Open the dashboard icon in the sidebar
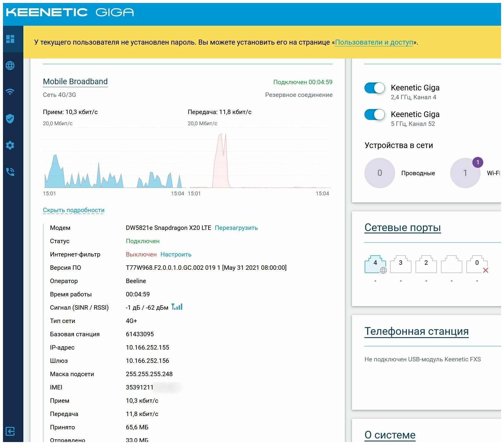 click(x=10, y=39)
